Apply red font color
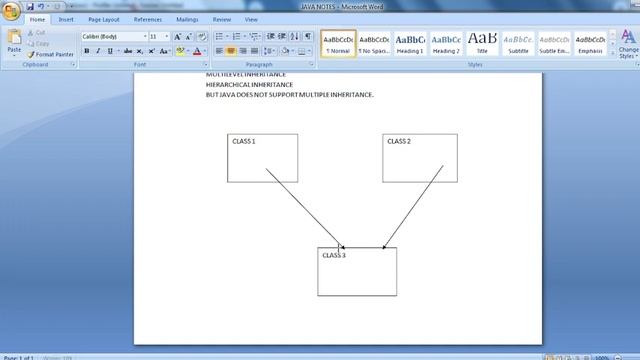Viewport: 640px width, 360px height. pos(197,51)
